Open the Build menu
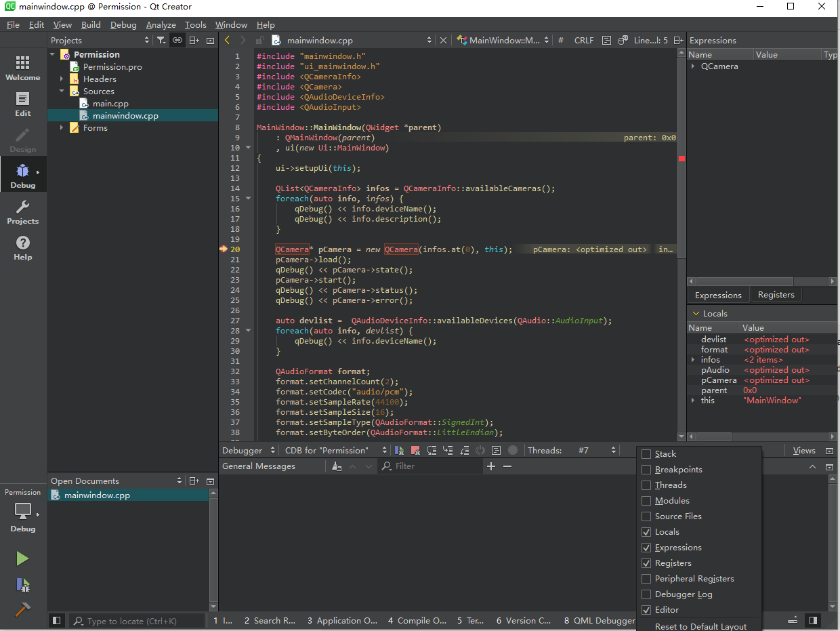 (91, 24)
